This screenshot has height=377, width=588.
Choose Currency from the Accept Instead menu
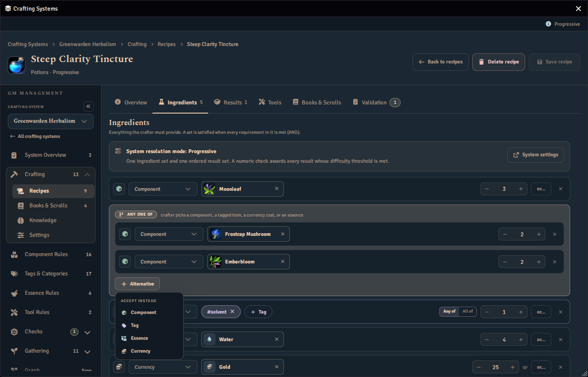pos(149,351)
